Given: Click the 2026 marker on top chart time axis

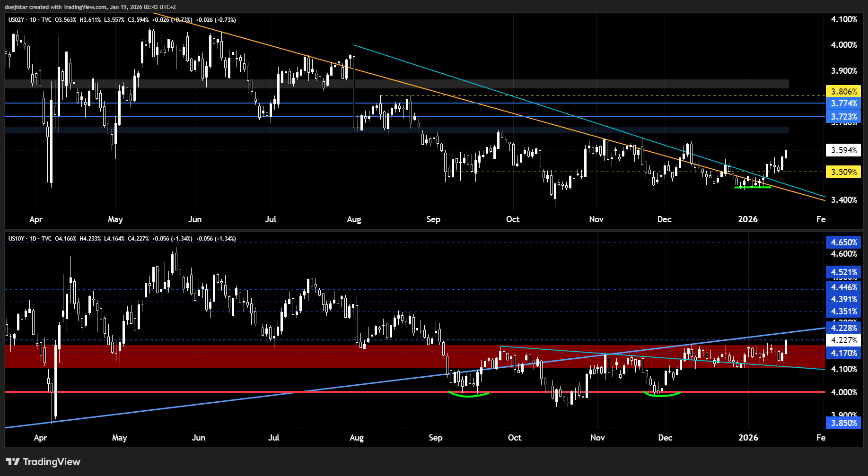Looking at the screenshot, I should coord(748,219).
